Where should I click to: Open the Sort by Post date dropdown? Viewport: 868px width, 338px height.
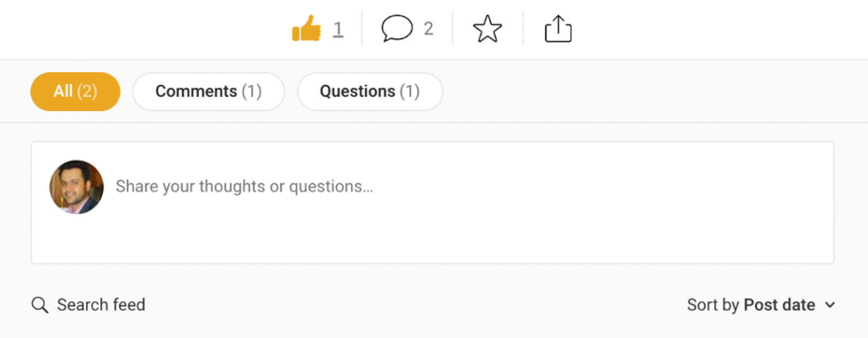pos(761,305)
